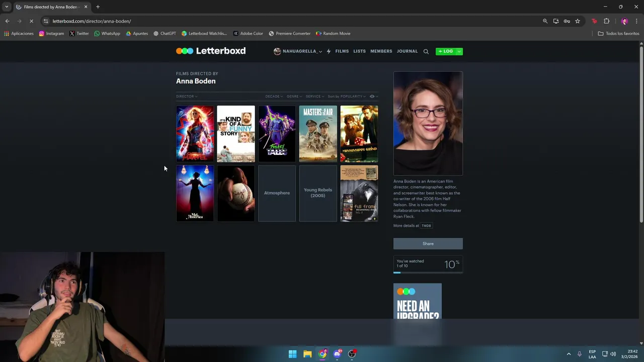Image resolution: width=644 pixels, height=362 pixels.
Task: Open the Captain Marvel poster
Action: click(x=195, y=134)
